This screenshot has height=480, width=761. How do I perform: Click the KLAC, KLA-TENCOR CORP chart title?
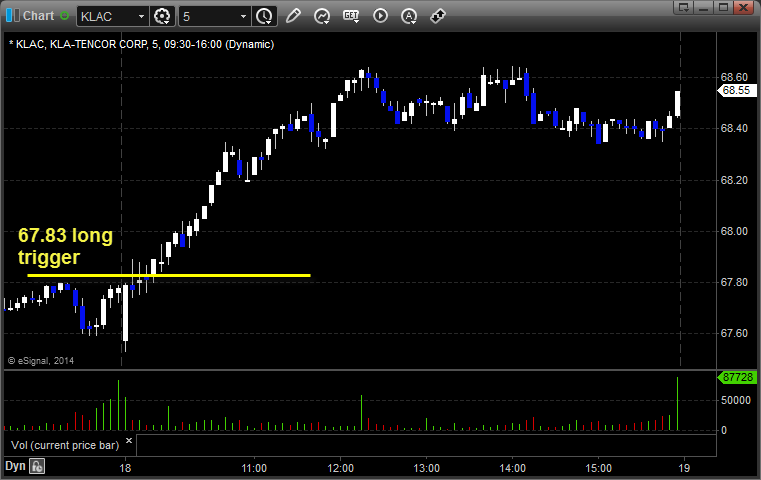click(x=141, y=44)
